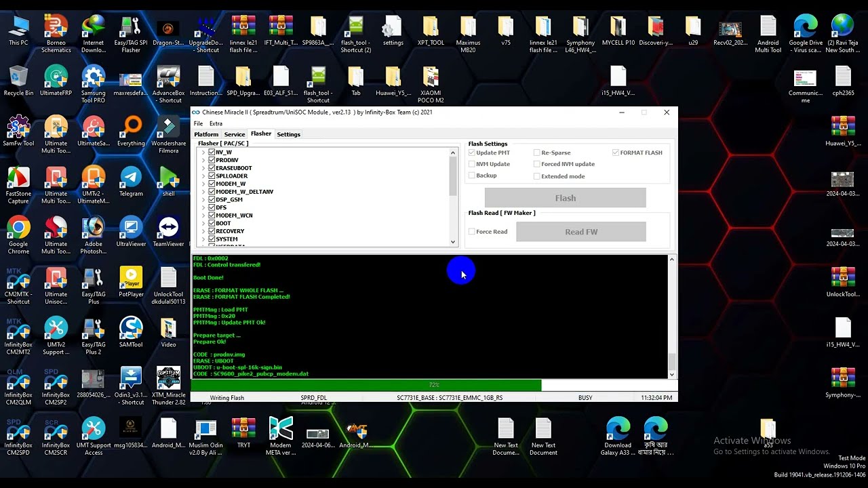This screenshot has height=488, width=868.
Task: Toggle the FORMAT FLASH checkbox
Action: click(616, 153)
